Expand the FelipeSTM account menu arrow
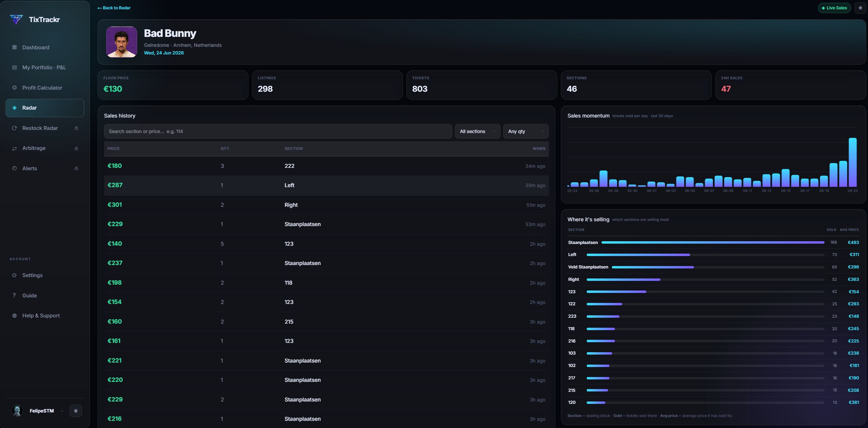The height and width of the screenshot is (428, 868). tap(62, 411)
